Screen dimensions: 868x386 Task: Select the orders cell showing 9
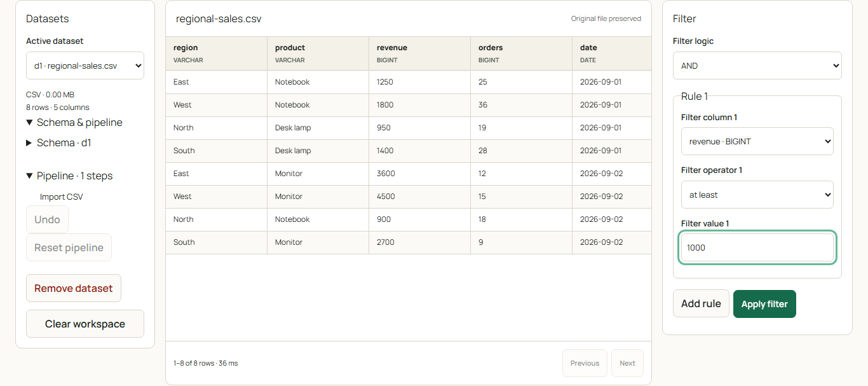point(522,242)
